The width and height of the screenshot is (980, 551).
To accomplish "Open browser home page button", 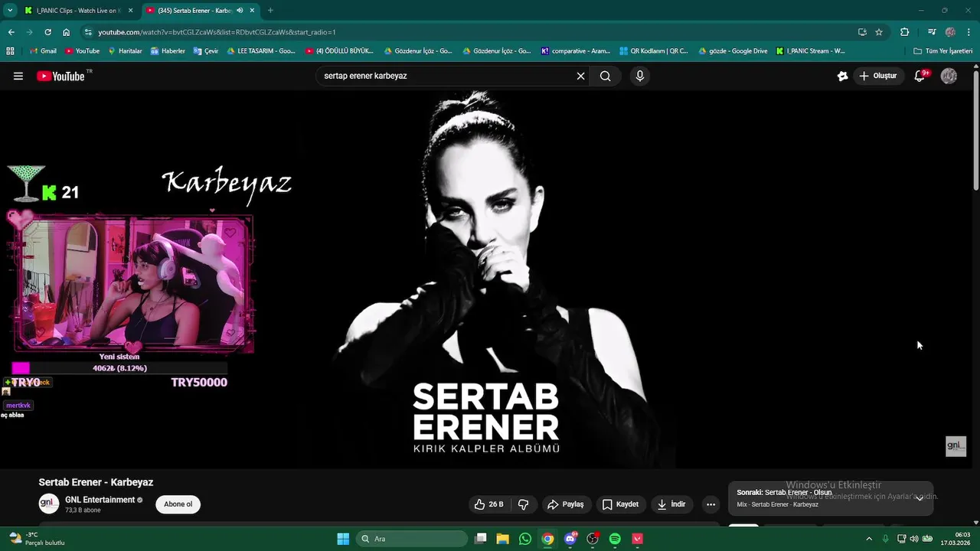I will 66,32.
